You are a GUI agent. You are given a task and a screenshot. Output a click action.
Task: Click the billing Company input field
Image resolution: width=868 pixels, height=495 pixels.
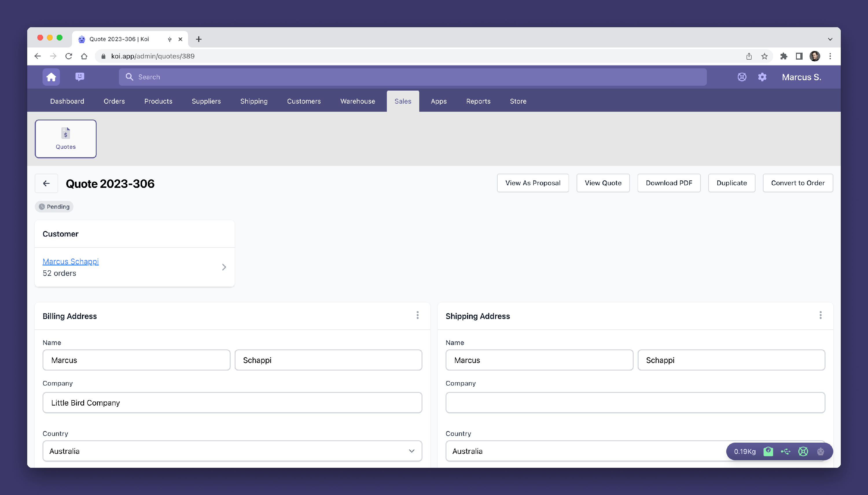pos(232,403)
